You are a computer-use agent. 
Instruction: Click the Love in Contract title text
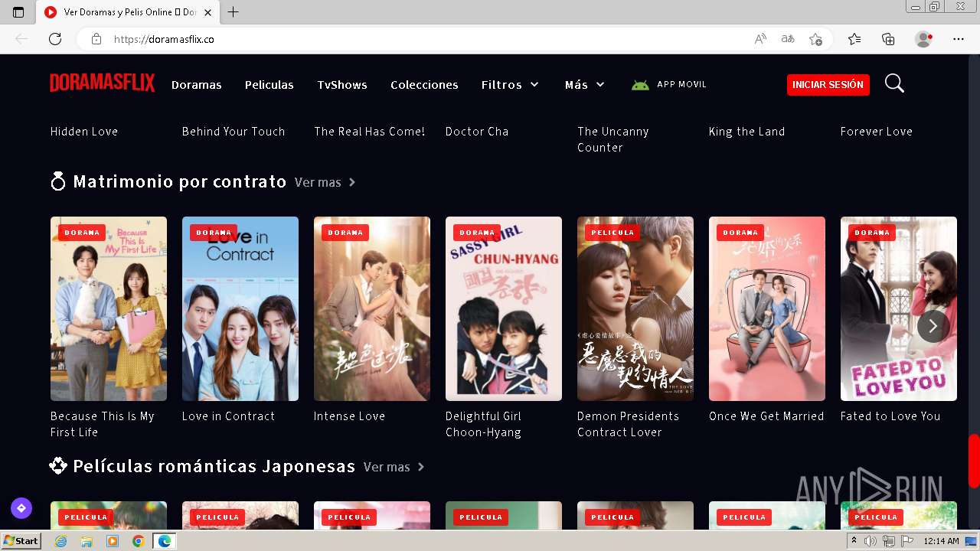click(228, 416)
